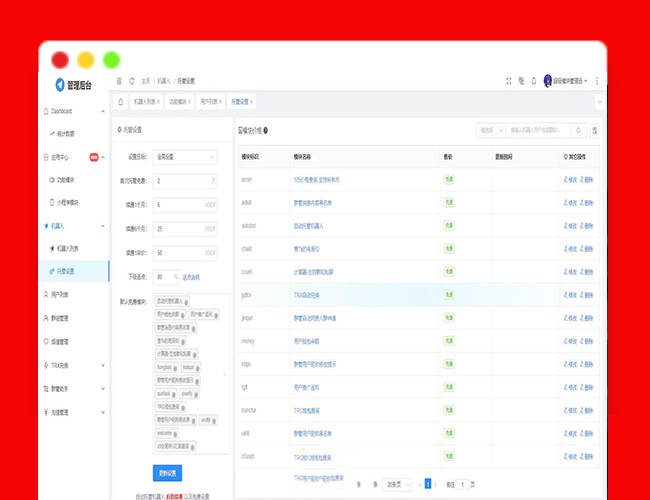Open the vertical three-dot menu in header
Screen dimensions: 650x500
coord(597,81)
